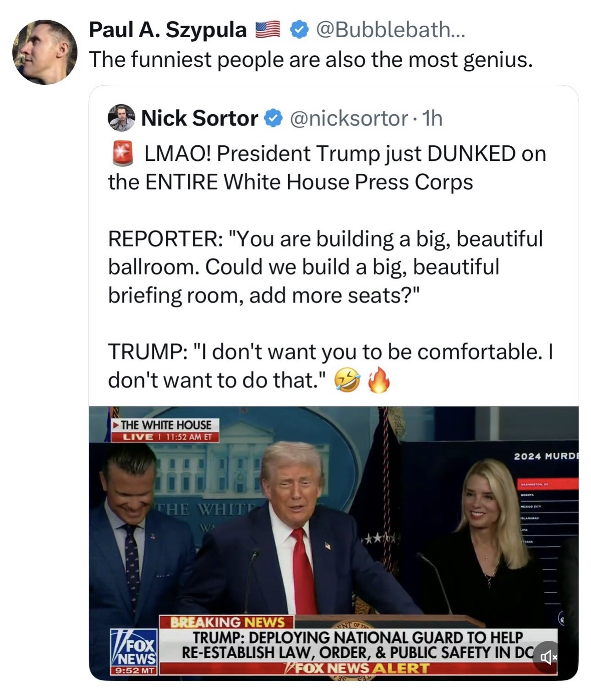Click the fire emoji ending the quoted tweet
591x700 pixels.
[x=378, y=380]
